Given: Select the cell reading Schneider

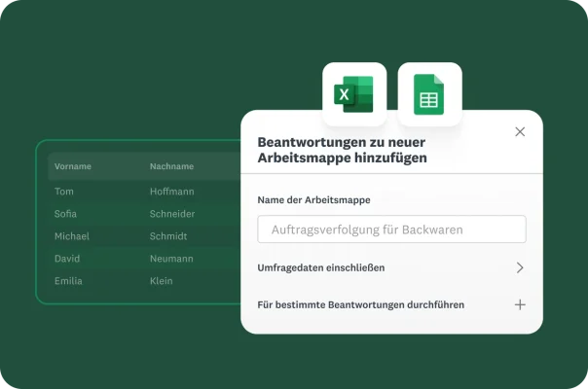Looking at the screenshot, I should point(172,214).
